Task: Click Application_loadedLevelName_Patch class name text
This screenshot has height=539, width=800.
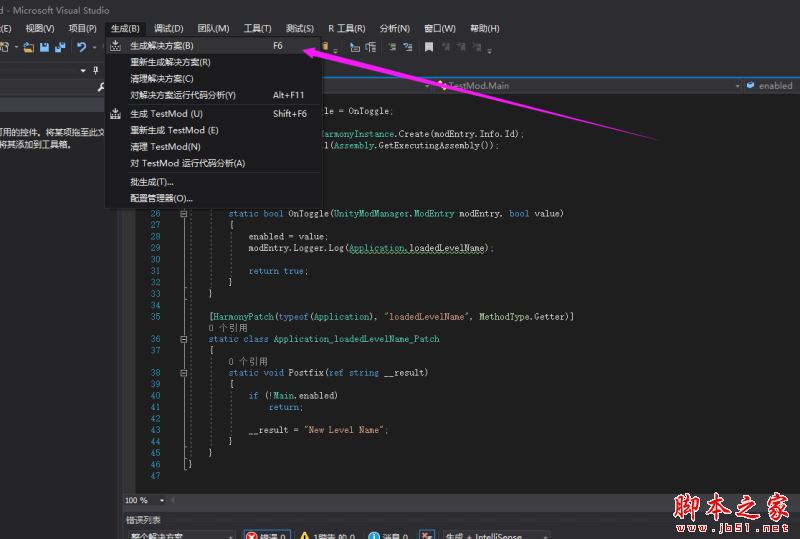Action: [x=356, y=339]
